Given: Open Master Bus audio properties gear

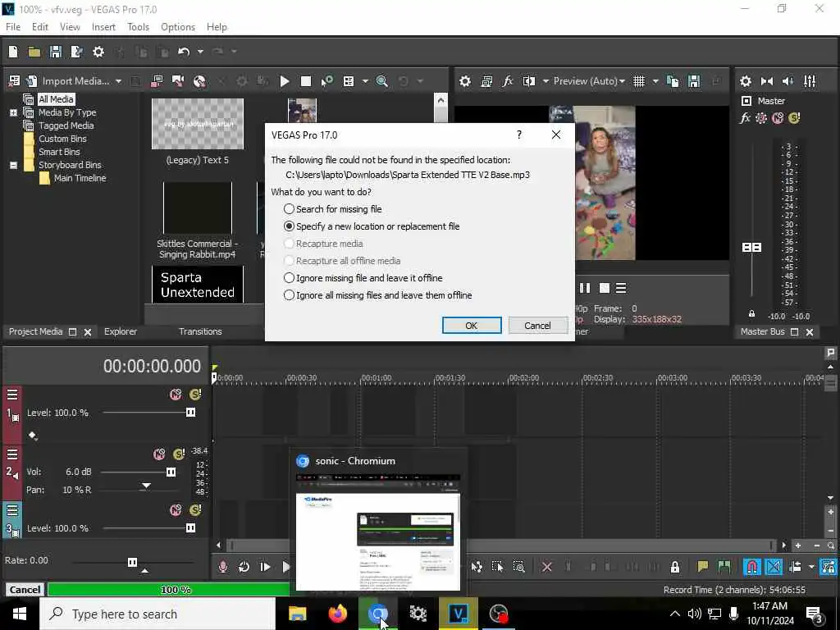Looking at the screenshot, I should coord(745,81).
